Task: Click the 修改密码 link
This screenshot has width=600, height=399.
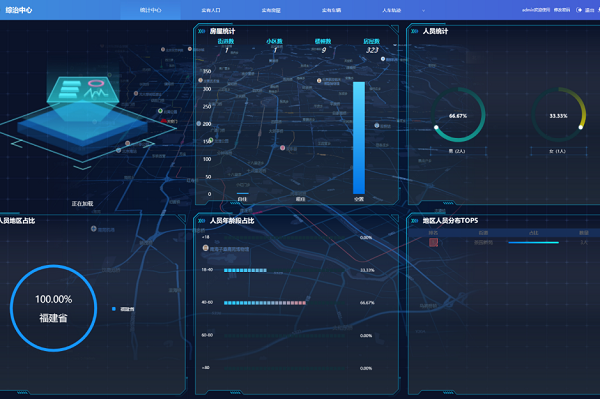Action: click(x=562, y=10)
